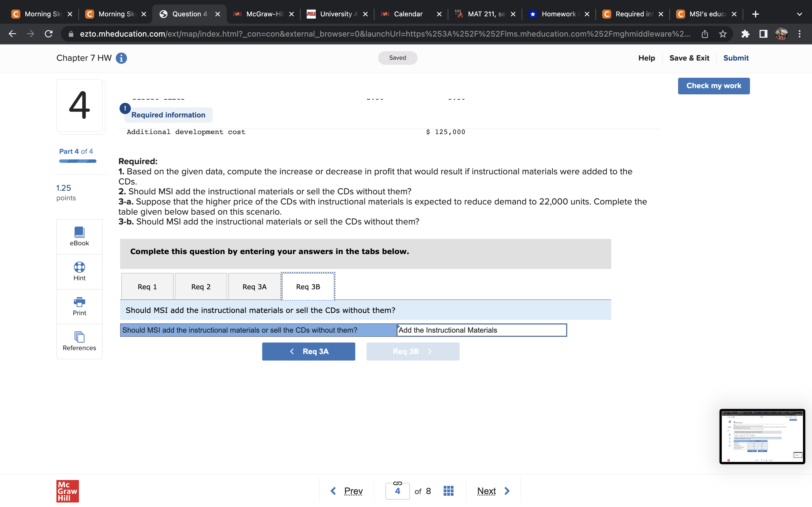Open the References panel
Viewport: 812px width, 507px height.
click(79, 341)
